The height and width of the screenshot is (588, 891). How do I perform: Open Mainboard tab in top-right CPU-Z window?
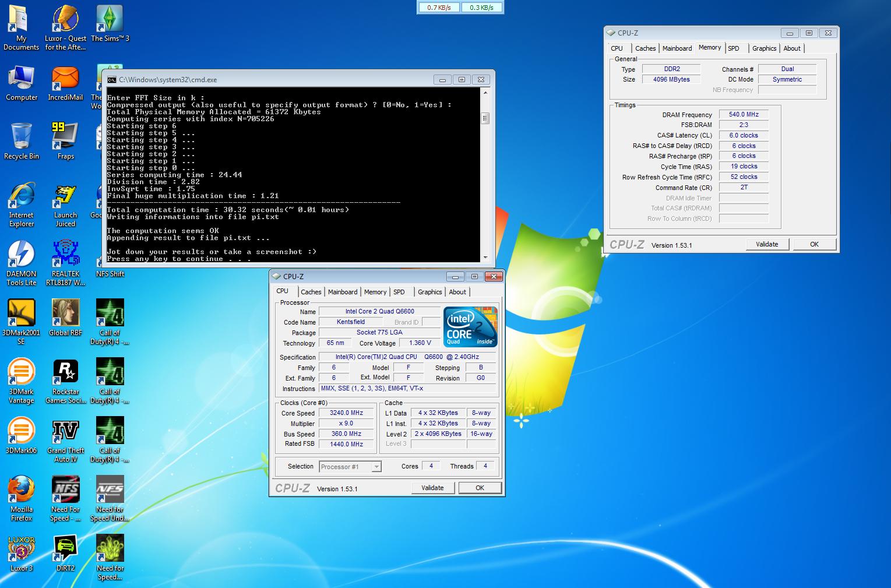coord(677,48)
